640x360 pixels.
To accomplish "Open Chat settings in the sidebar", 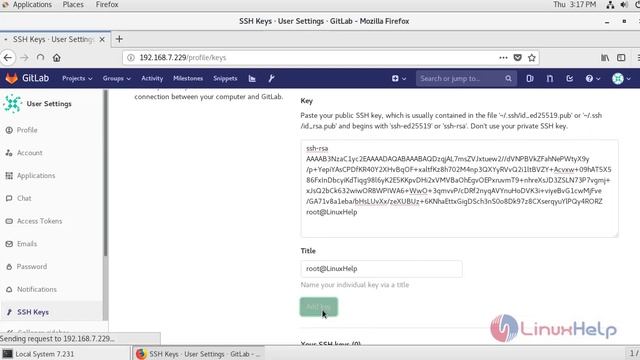I will click(x=24, y=198).
